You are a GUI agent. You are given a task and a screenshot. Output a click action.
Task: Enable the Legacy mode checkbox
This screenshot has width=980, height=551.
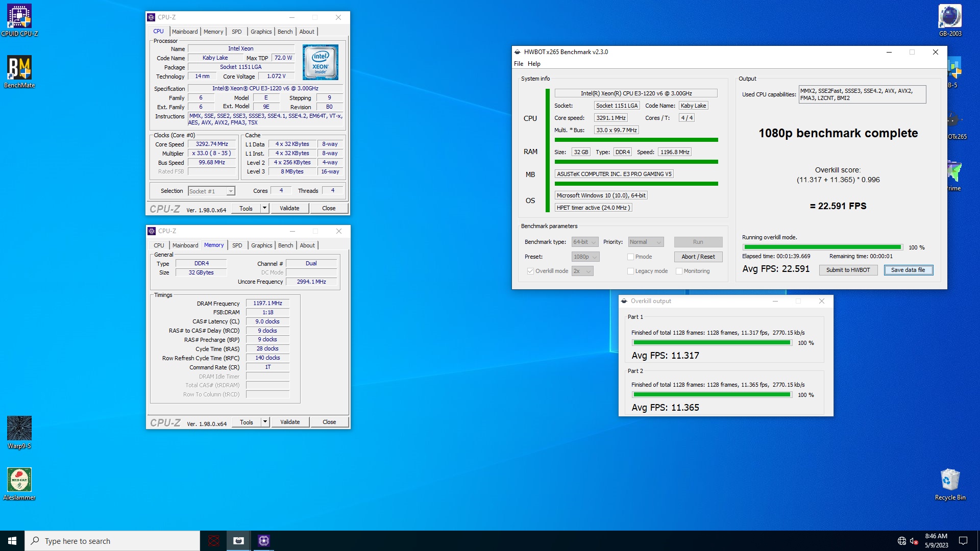630,271
